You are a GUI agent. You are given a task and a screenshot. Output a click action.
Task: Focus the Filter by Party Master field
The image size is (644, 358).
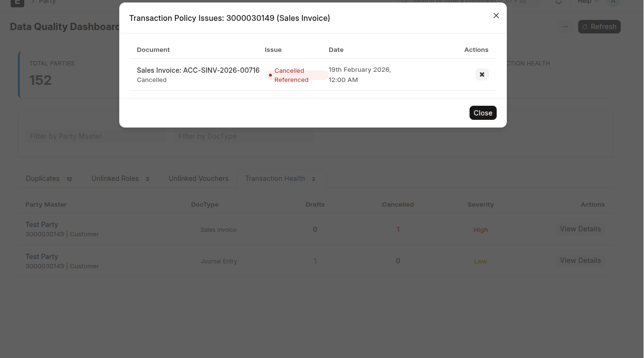coord(96,136)
